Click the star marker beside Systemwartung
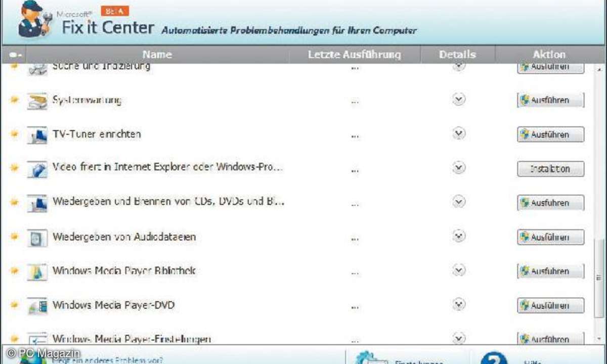This screenshot has width=607, height=364. click(14, 100)
